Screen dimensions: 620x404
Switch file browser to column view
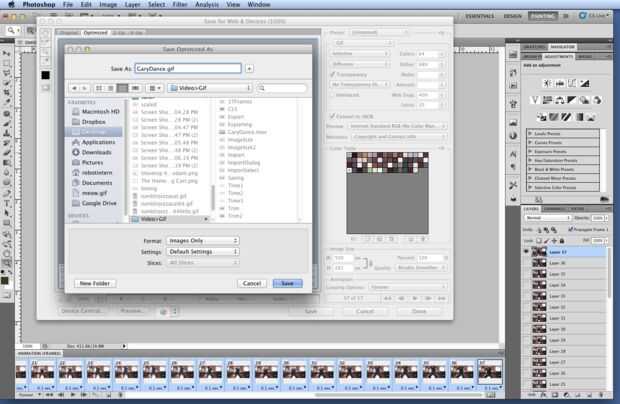point(123,88)
